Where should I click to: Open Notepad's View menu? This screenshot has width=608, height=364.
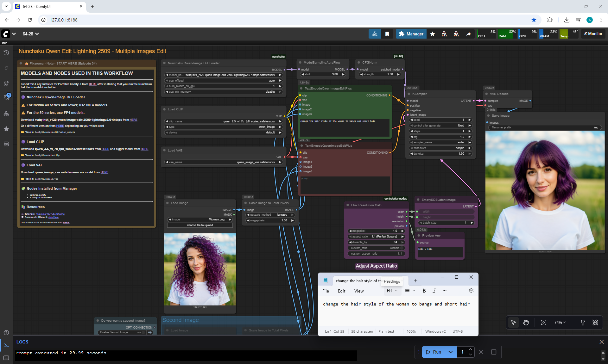[x=359, y=291]
